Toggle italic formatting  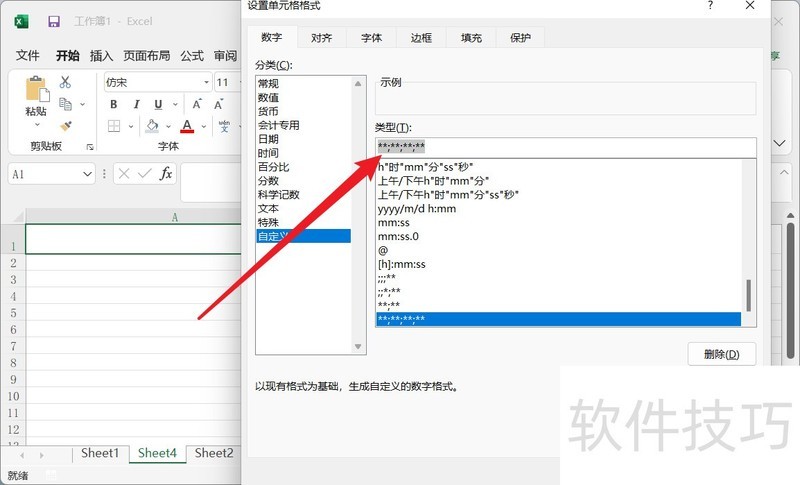pos(135,104)
